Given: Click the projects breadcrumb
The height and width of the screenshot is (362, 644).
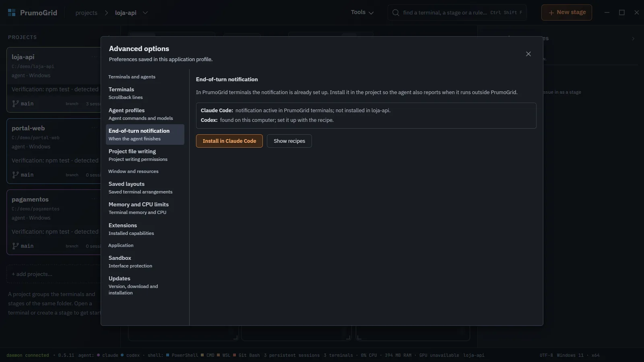Looking at the screenshot, I should point(86,13).
